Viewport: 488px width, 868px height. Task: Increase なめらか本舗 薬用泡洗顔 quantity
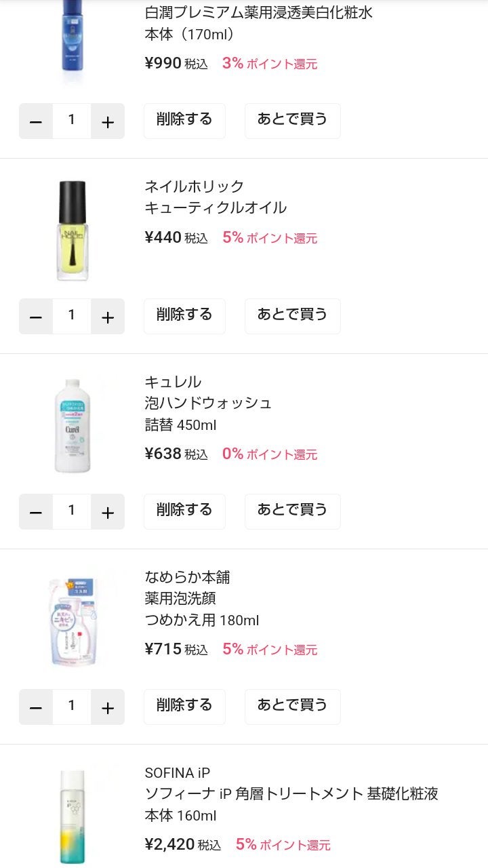point(108,707)
